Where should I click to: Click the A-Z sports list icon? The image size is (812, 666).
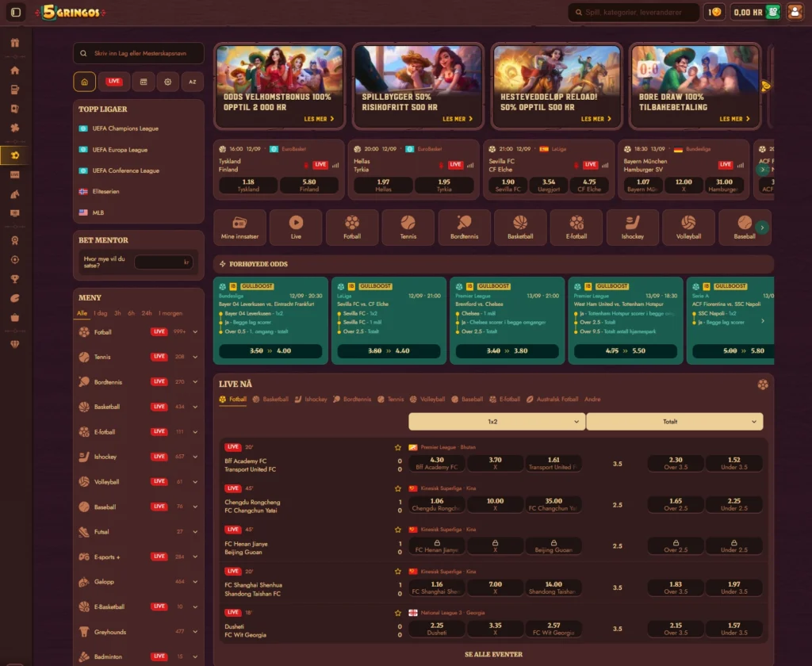[192, 82]
